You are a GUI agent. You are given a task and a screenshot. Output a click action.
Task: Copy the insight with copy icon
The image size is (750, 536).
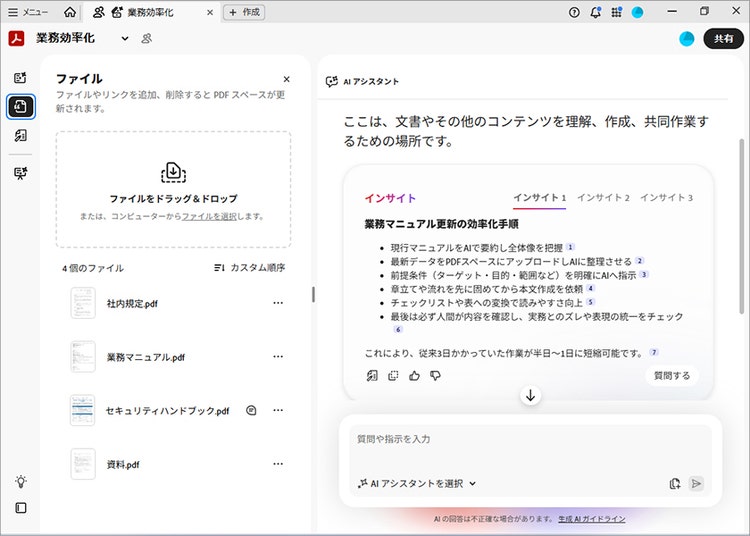pos(393,376)
